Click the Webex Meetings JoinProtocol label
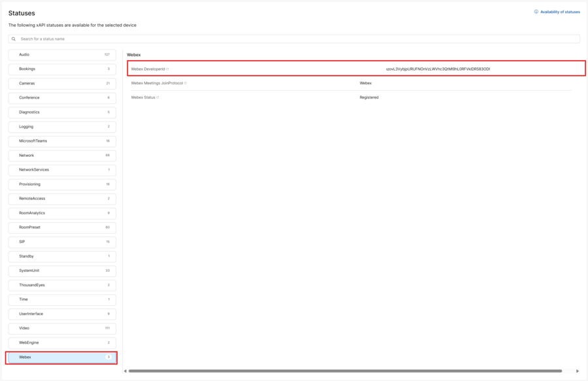Screen dimensions: 588x381 157,83
